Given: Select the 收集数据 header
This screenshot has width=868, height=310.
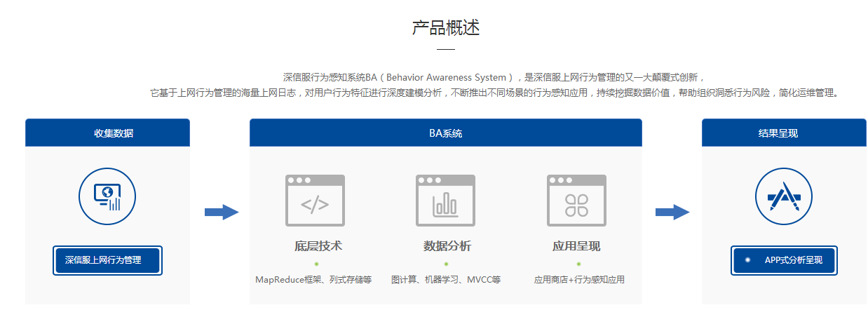Looking at the screenshot, I should pos(107,133).
